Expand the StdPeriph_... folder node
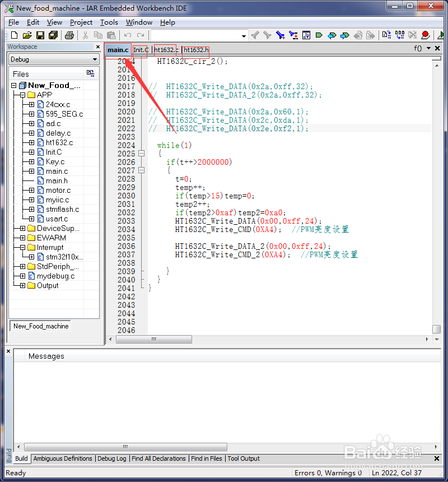Image resolution: width=448 pixels, height=482 pixels. (x=22, y=267)
